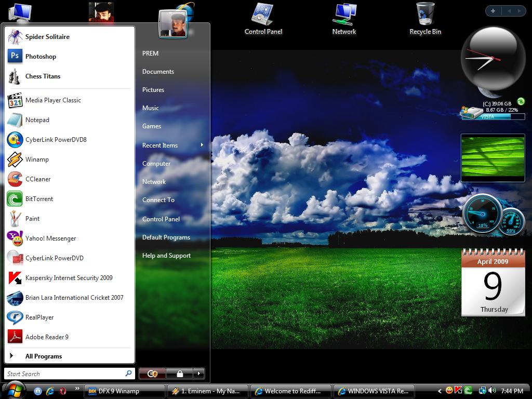Click the Start orb button
The width and height of the screenshot is (532, 399).
coord(14,390)
